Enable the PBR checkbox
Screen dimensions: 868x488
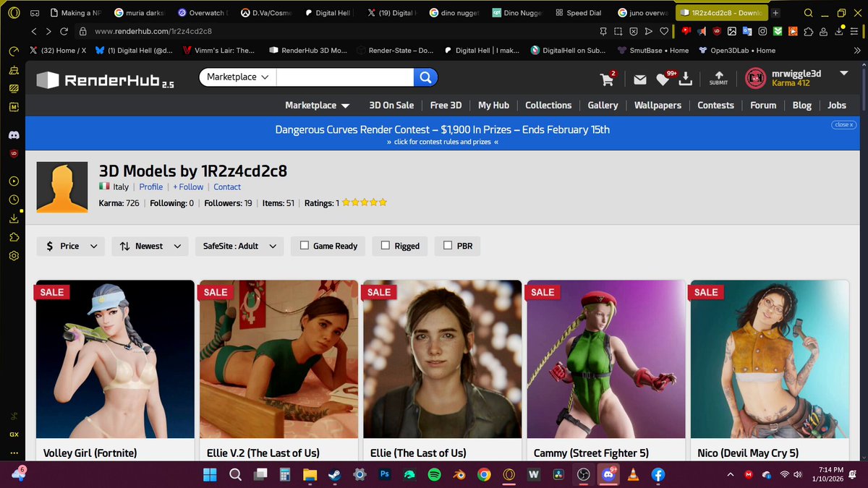click(448, 246)
